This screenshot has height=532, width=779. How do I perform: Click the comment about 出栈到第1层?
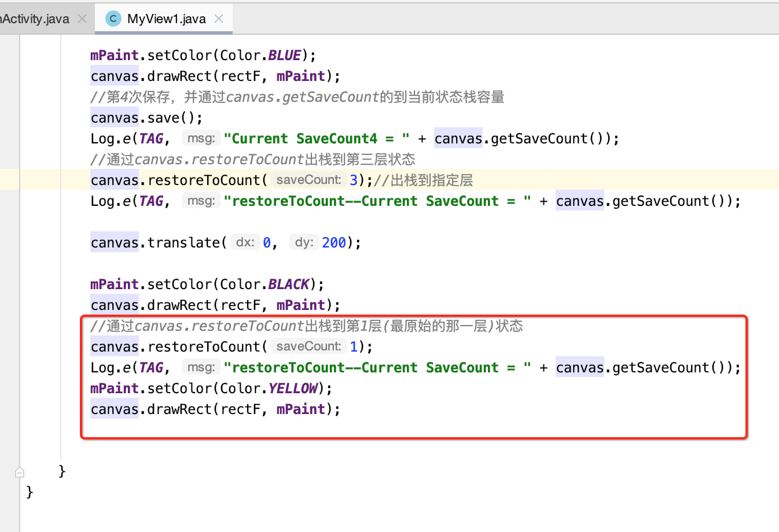pos(307,326)
